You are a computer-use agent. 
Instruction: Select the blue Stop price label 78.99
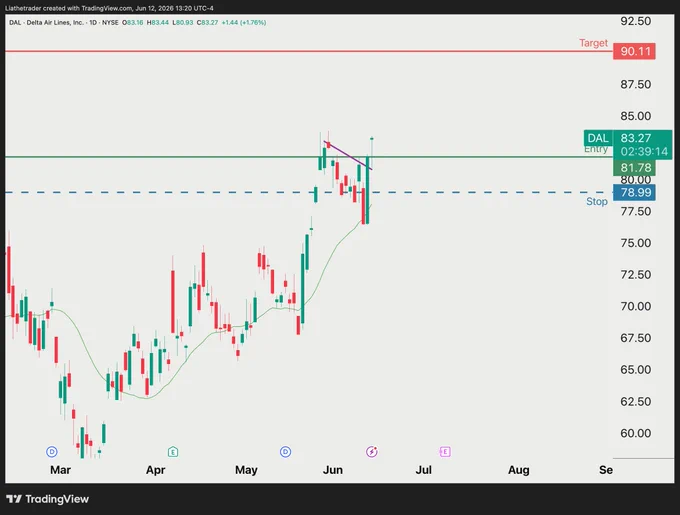(x=634, y=192)
